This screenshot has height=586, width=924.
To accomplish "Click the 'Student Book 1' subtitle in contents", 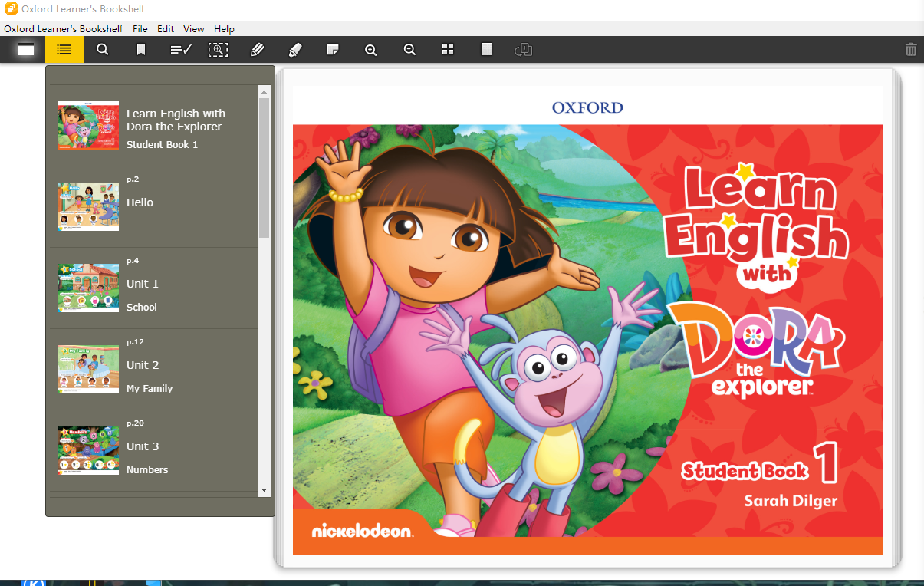I will [x=162, y=144].
